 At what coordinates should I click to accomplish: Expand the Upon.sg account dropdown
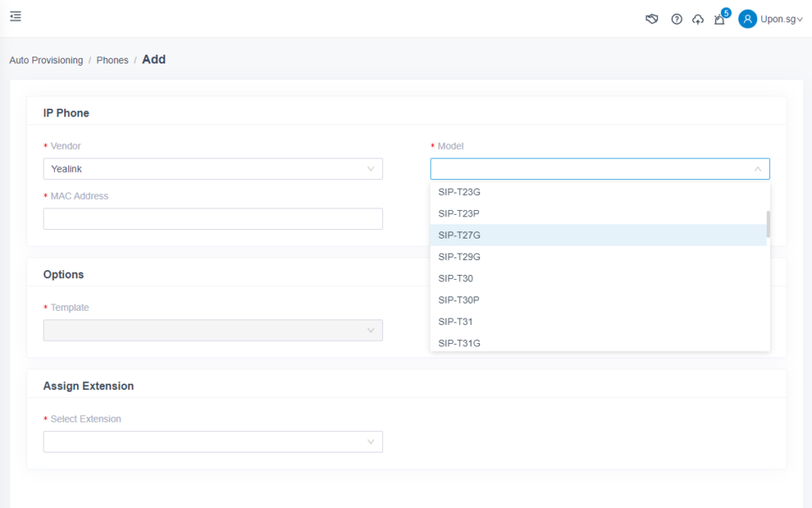pyautogui.click(x=775, y=19)
